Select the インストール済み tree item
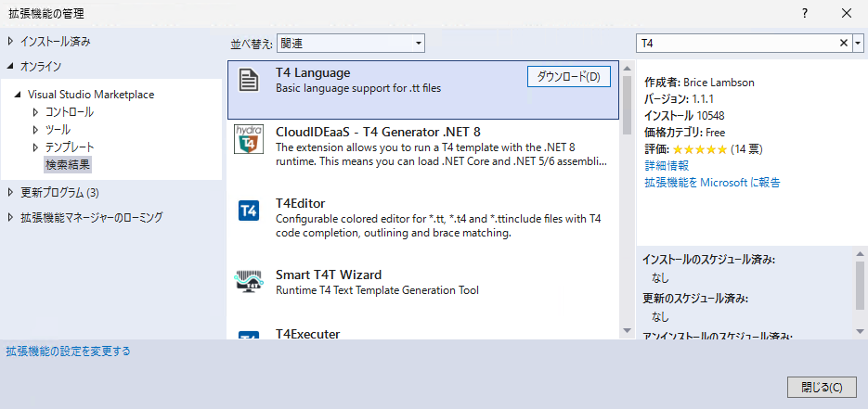 pos(55,41)
